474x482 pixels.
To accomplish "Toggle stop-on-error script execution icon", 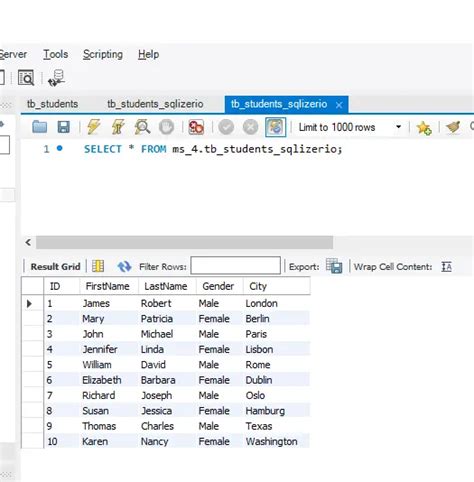I will pyautogui.click(x=196, y=127).
